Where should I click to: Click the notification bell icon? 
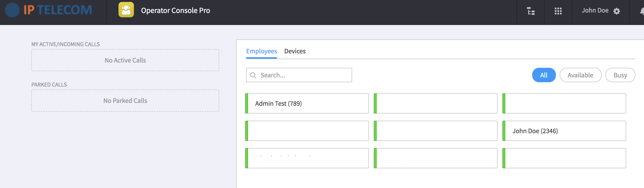pos(642,11)
